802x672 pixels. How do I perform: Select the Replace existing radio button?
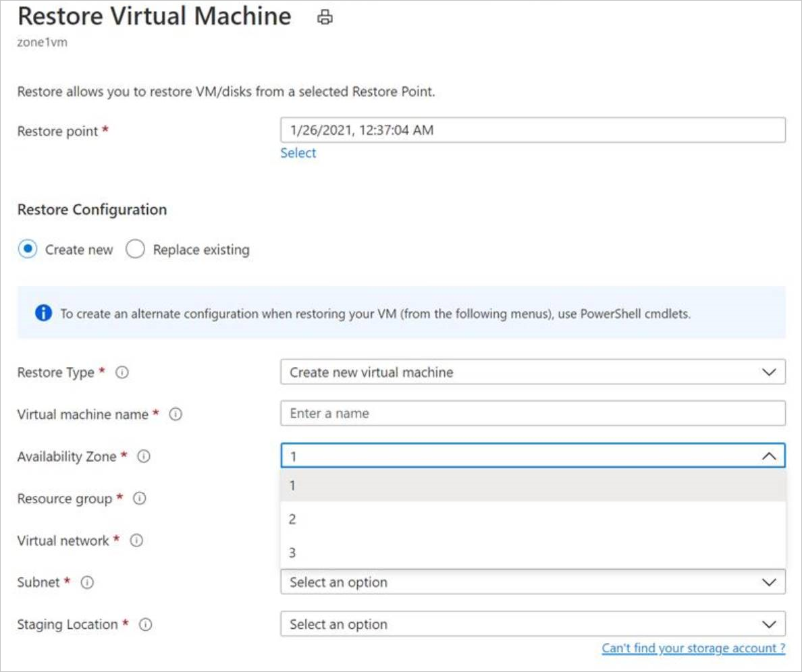[136, 250]
